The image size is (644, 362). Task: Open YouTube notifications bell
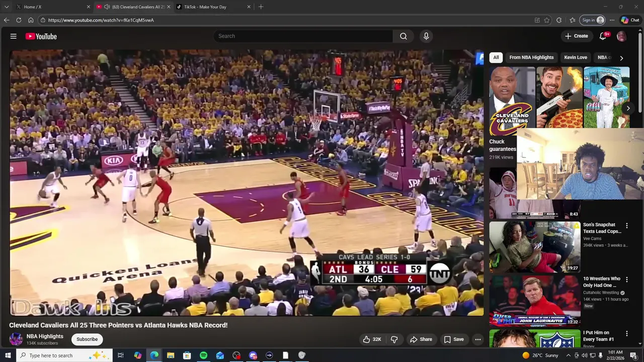point(603,36)
